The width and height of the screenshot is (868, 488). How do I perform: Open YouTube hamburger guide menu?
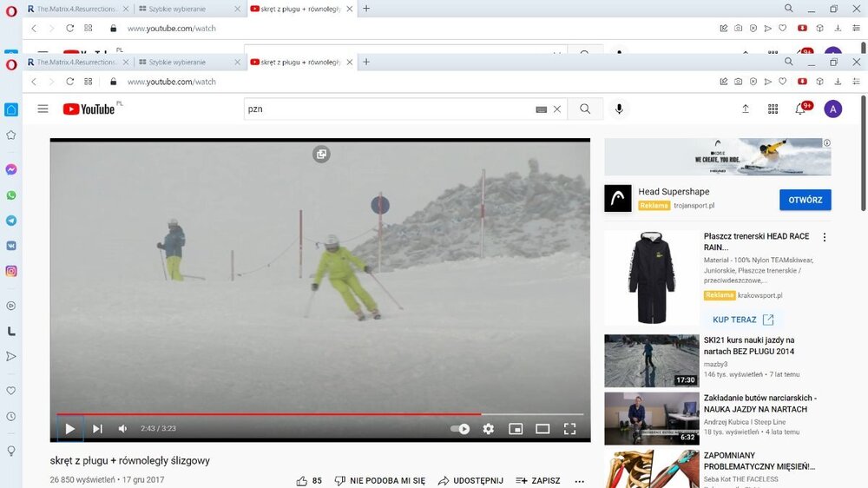tap(43, 109)
